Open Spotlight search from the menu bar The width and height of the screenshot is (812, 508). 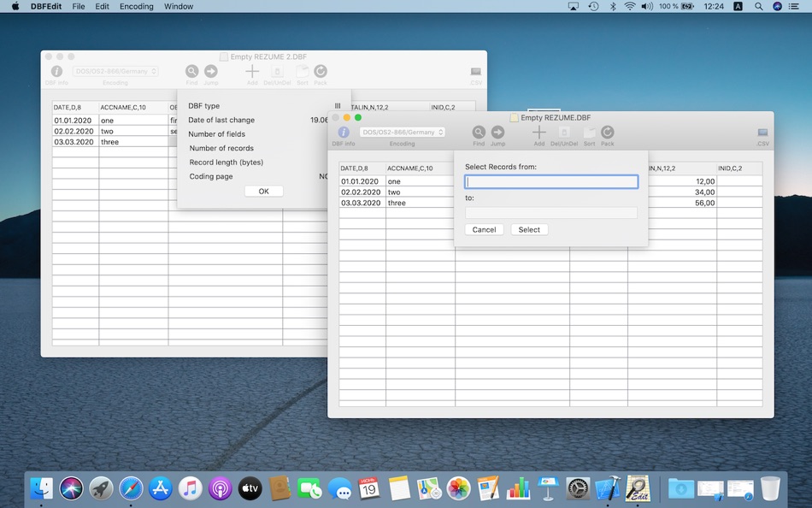pyautogui.click(x=757, y=6)
